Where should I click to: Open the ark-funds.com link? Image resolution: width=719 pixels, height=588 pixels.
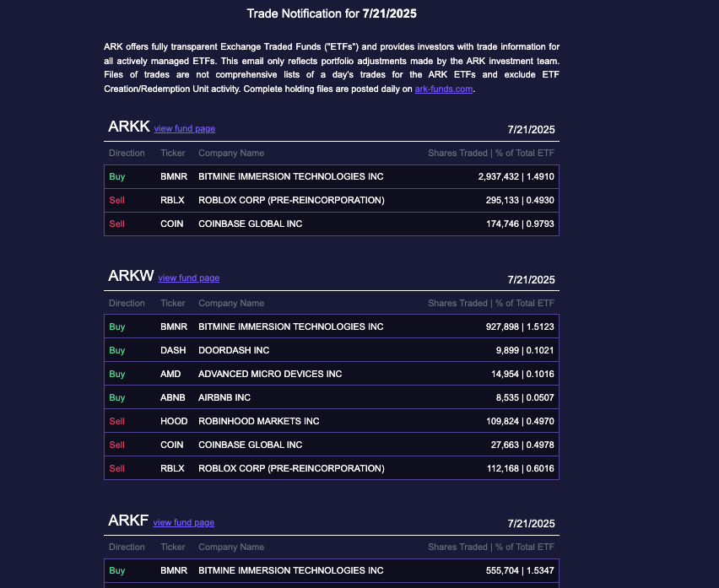coord(444,89)
